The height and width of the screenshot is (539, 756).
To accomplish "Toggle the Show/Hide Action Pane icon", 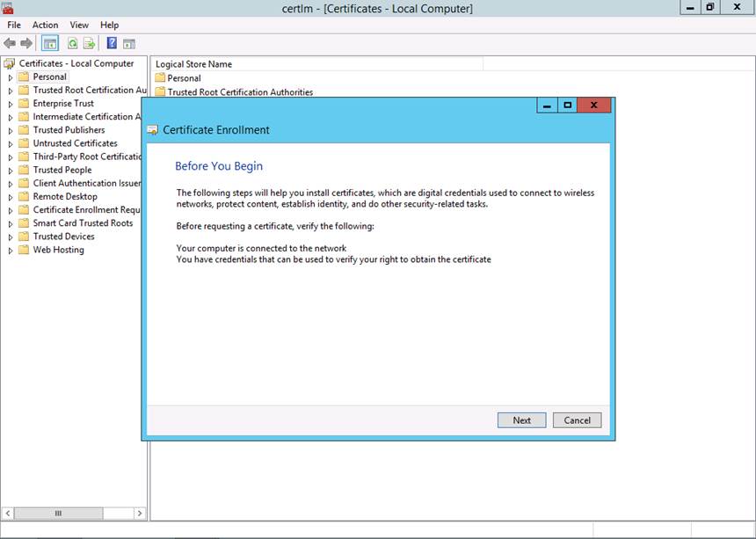I will click(129, 43).
